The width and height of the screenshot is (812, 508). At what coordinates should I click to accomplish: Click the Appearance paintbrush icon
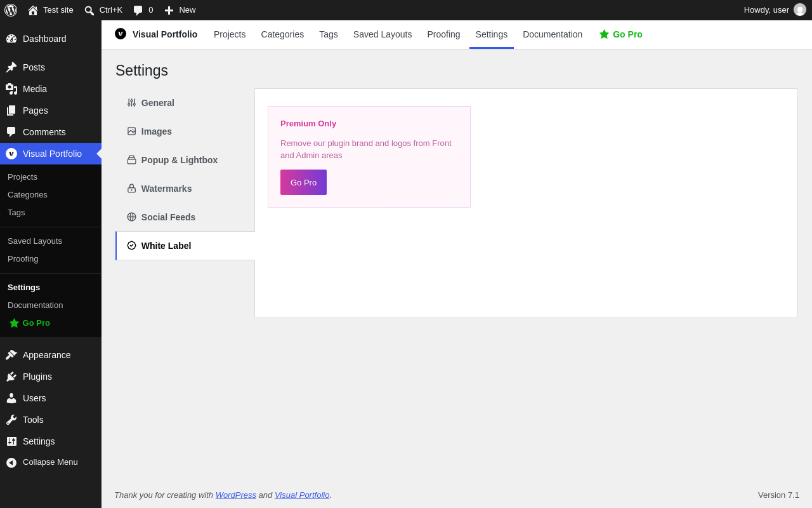coord(11,355)
